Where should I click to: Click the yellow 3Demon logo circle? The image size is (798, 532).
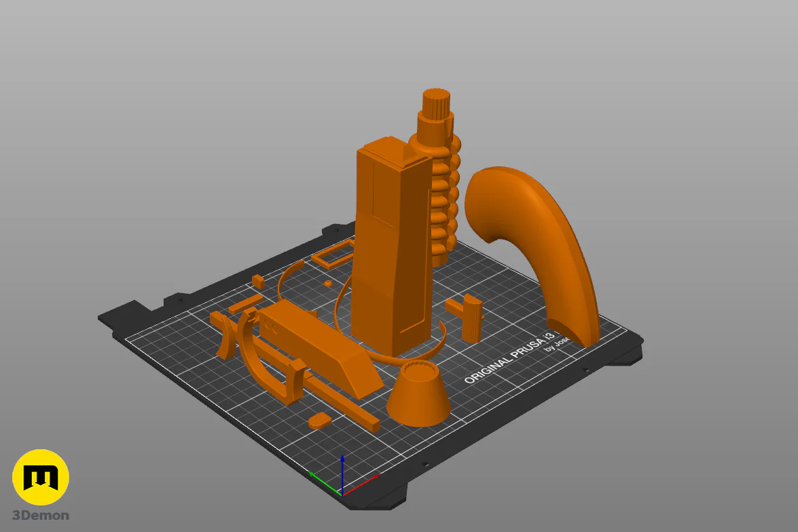(41, 477)
